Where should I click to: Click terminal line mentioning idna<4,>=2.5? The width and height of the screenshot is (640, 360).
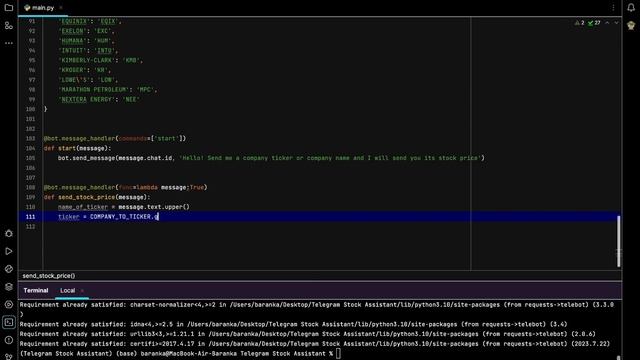point(293,324)
